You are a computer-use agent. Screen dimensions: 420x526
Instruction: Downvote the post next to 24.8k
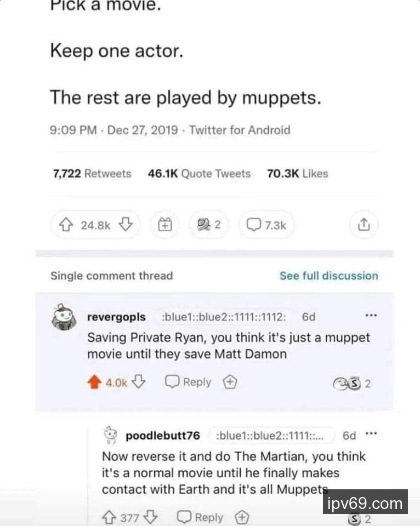[126, 225]
